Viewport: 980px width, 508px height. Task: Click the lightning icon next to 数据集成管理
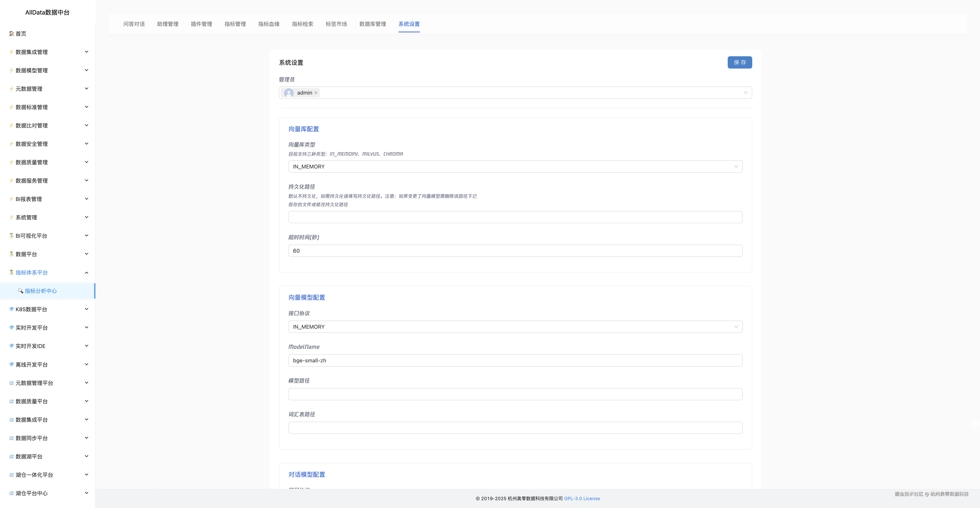click(x=11, y=52)
